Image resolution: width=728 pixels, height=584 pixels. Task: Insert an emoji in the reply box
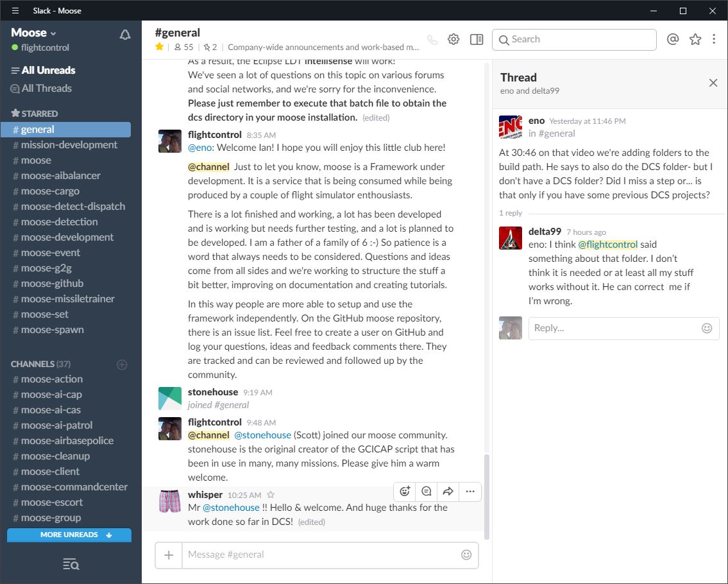706,328
